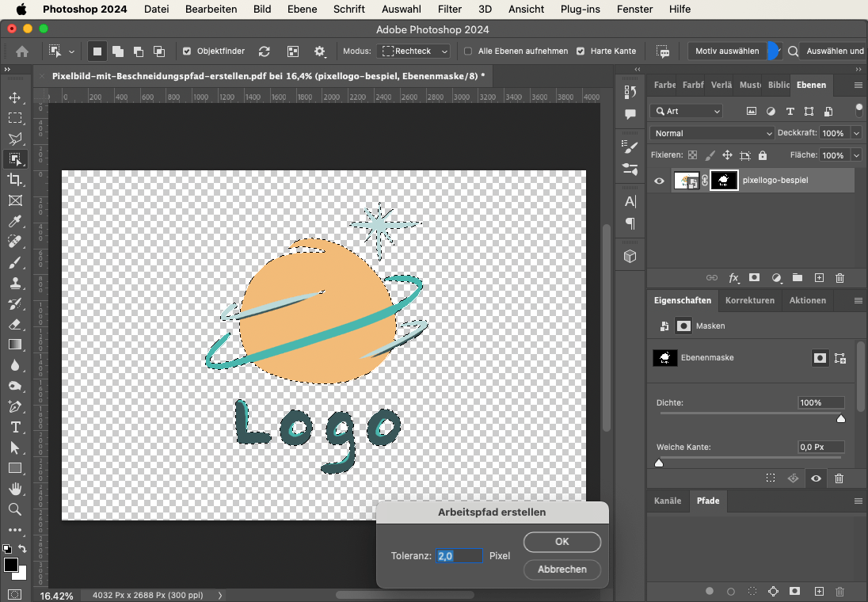Click the layer mask thumbnail of pixellogo-bespiel
The height and width of the screenshot is (602, 868).
click(x=724, y=181)
